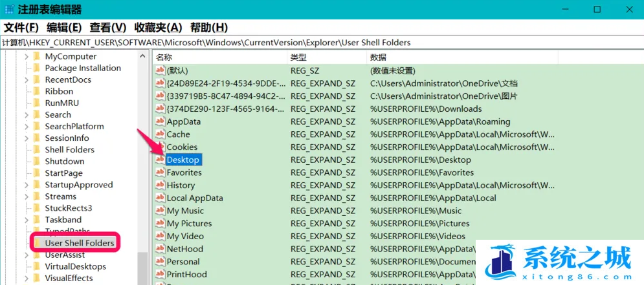Select the Shutdown key folder icon
Viewport: 644px width, 285px height.
(x=37, y=162)
